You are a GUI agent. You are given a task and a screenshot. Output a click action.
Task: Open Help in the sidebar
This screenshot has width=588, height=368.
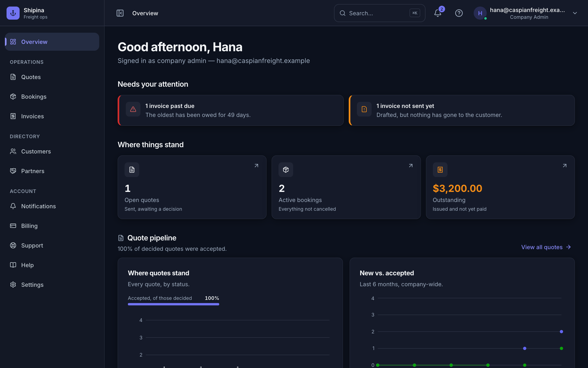click(x=52, y=265)
